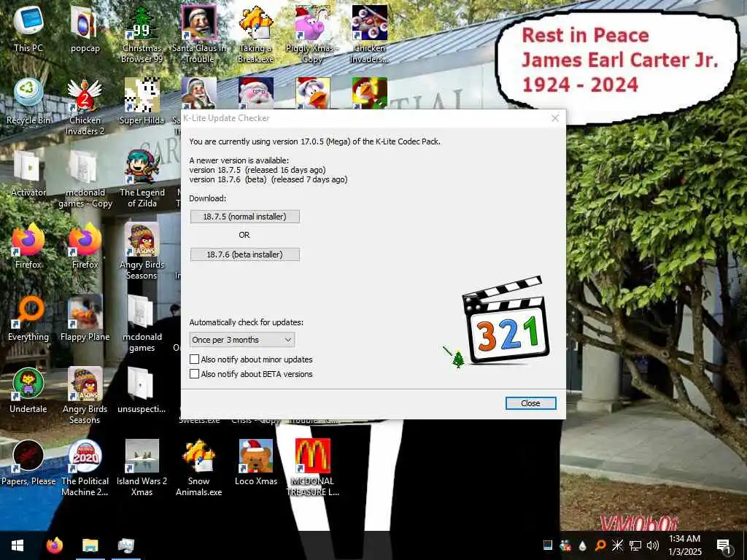Select Taking a Break.exe icon
This screenshot has width=747, height=560.
coord(256,34)
